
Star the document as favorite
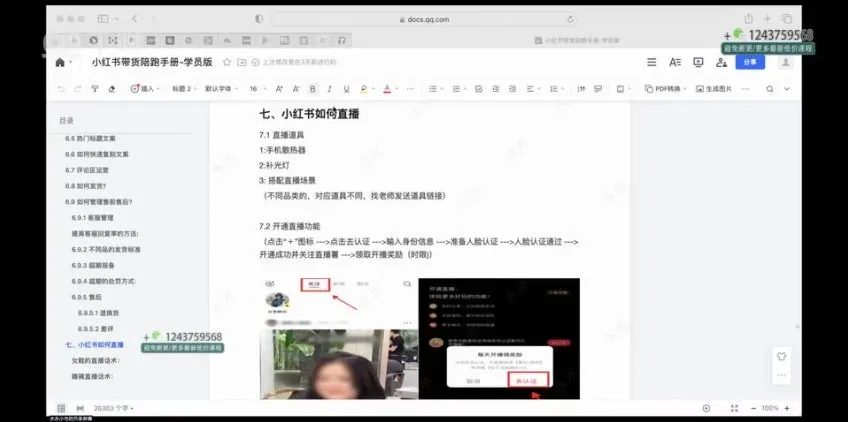227,62
